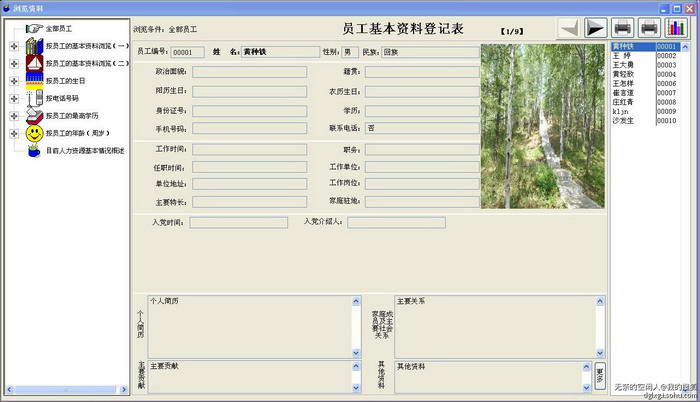700x402 pixels.
Task: Click the 政治面貌 field
Action: pyautogui.click(x=250, y=71)
